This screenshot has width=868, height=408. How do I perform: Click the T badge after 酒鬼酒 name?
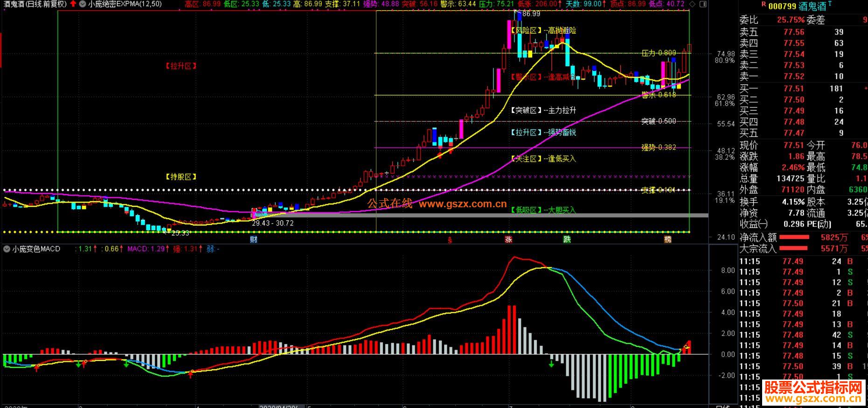[x=830, y=4]
